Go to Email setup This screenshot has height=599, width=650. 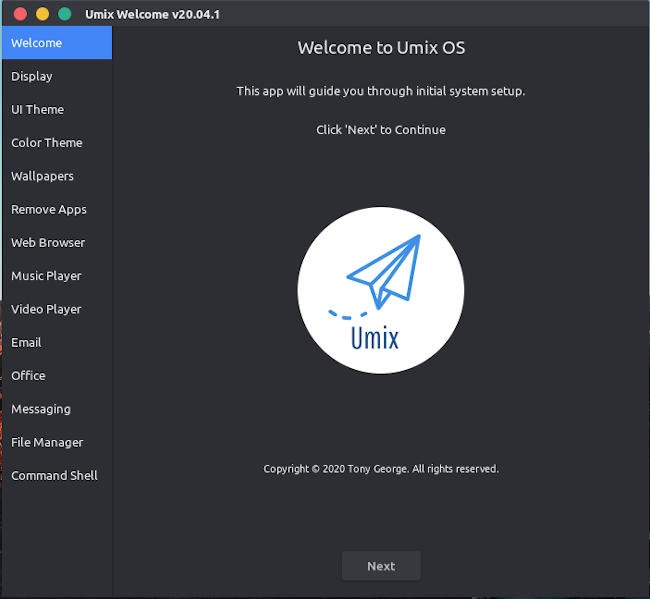57,342
